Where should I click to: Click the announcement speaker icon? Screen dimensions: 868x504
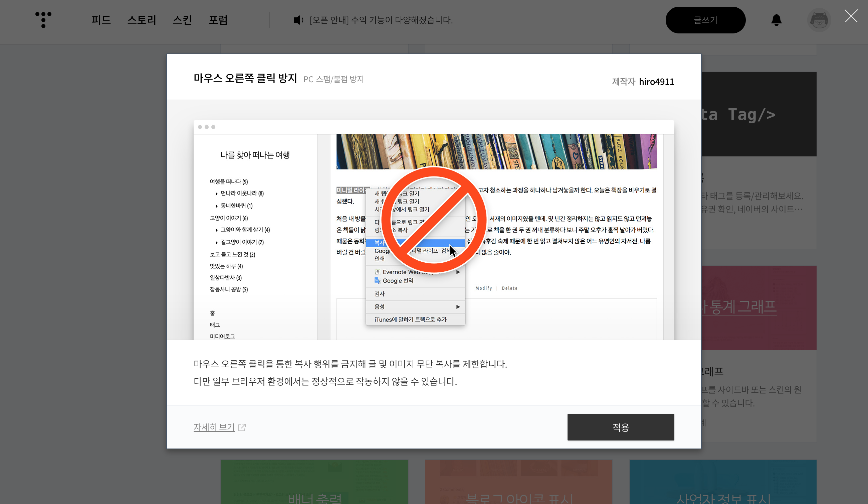coord(298,20)
